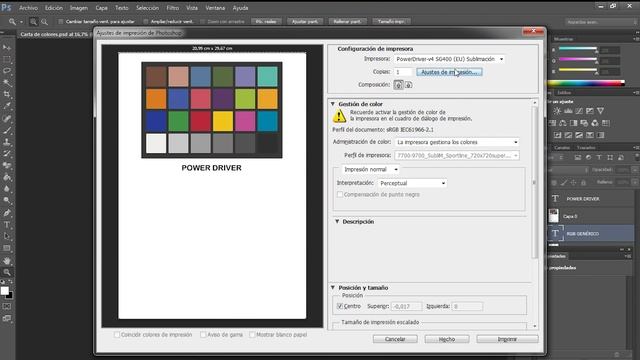Screen dimensions: 640x360
Task: Click the red R color slider
Action: (x=578, y=49)
